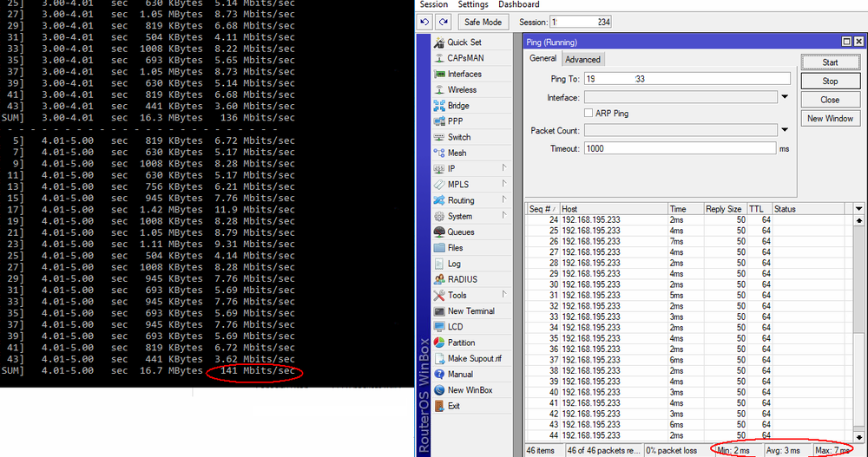Expand the System submenu arrow
The width and height of the screenshot is (868, 457).
click(504, 215)
